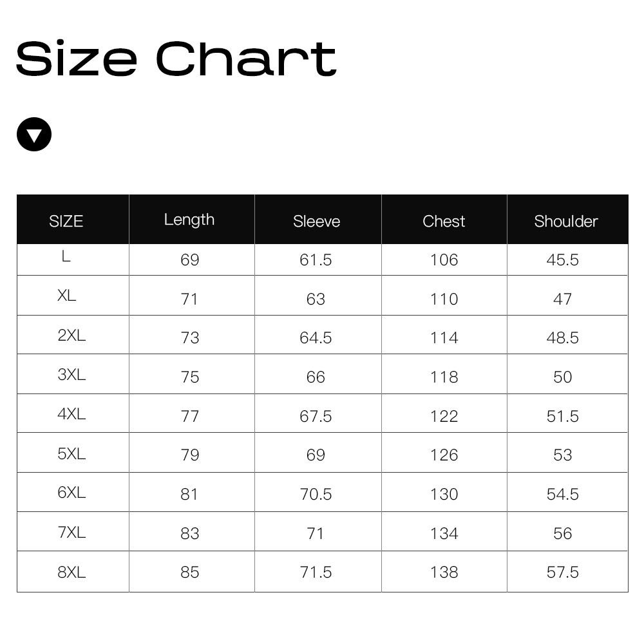Viewport: 644px width, 644px height.
Task: Select the 5XL size row label
Action: coord(71,453)
